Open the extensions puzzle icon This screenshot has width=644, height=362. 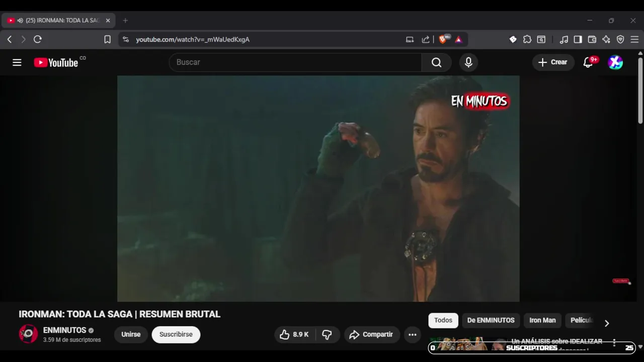pos(527,39)
